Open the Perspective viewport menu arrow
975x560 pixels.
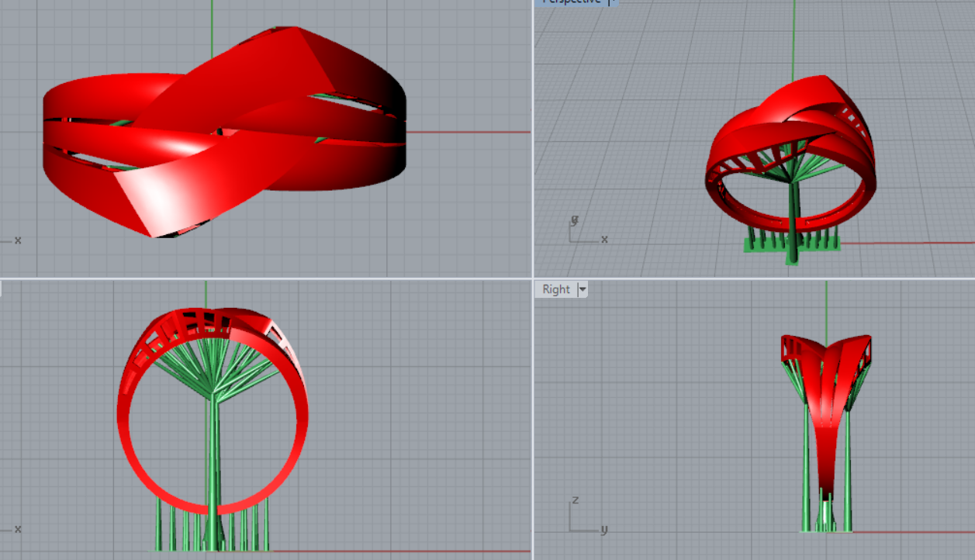pos(610,2)
